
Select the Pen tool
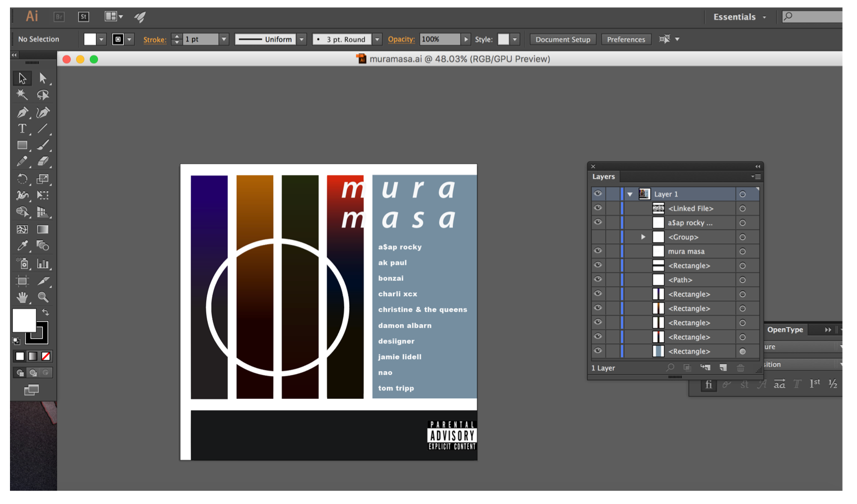[22, 112]
